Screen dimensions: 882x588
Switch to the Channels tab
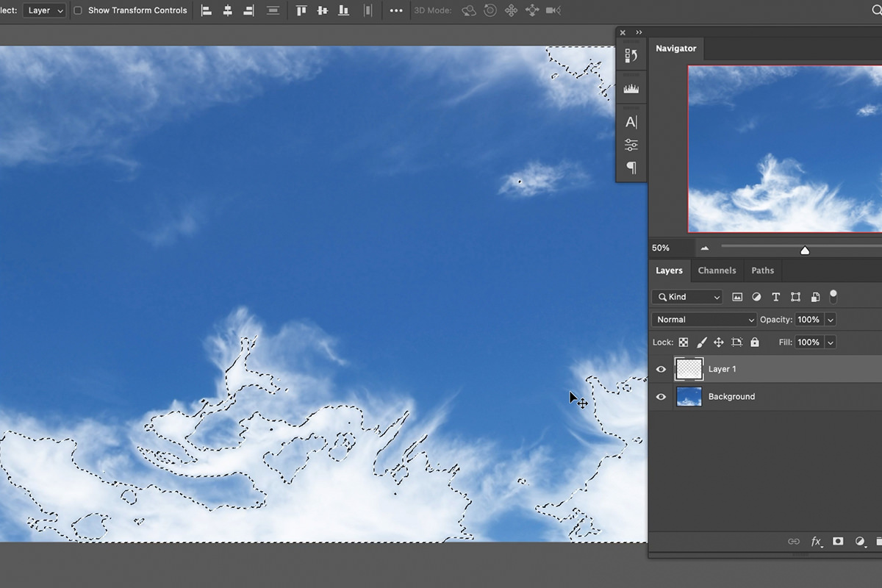pos(717,270)
